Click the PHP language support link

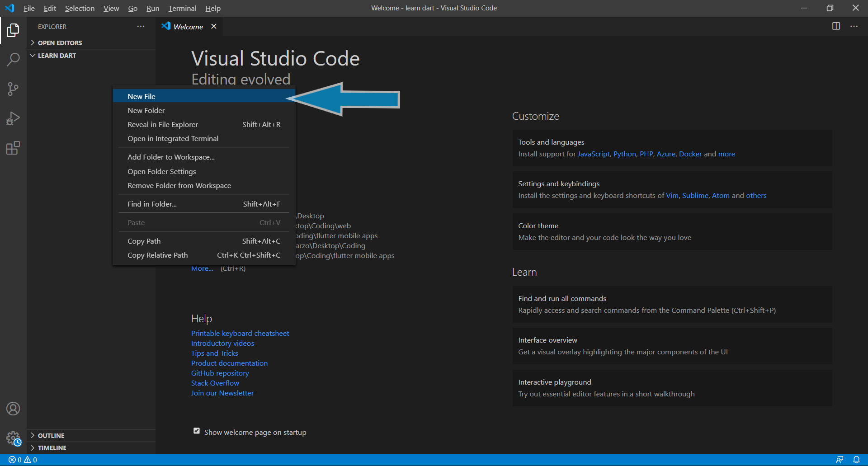click(646, 154)
